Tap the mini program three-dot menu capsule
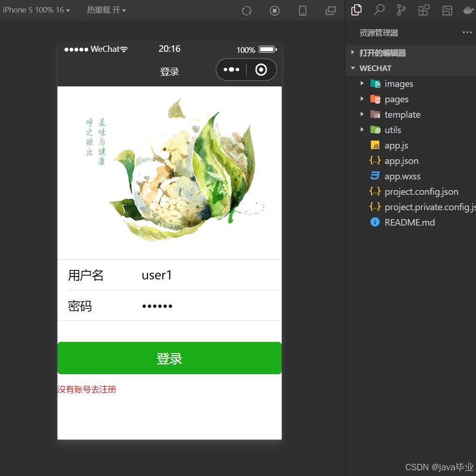Screen dimensions: 476x476 click(x=231, y=70)
